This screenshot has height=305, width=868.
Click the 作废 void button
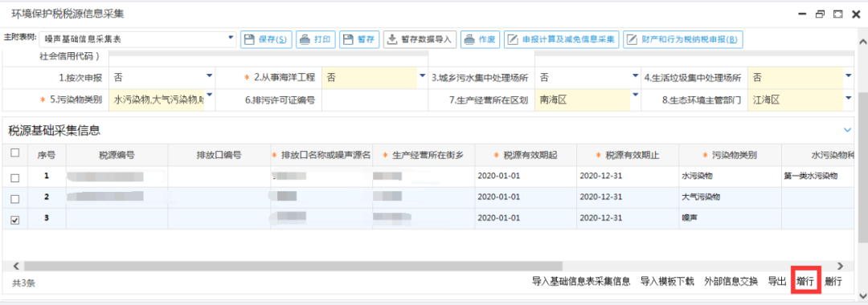[x=481, y=39]
